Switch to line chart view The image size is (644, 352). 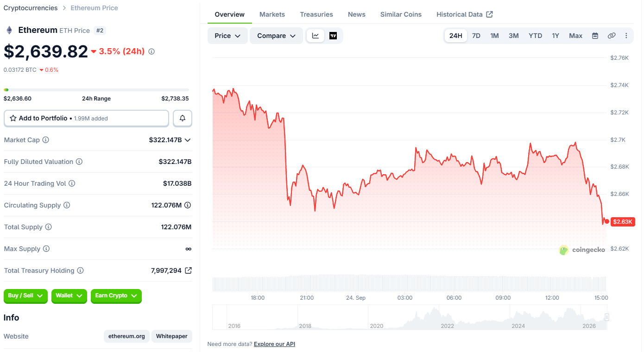(x=316, y=36)
